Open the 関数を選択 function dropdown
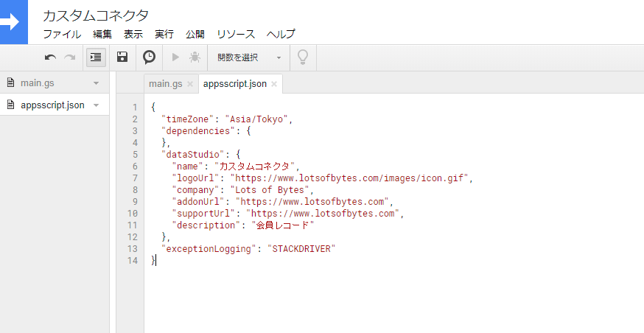The width and height of the screenshot is (644, 333). point(249,57)
